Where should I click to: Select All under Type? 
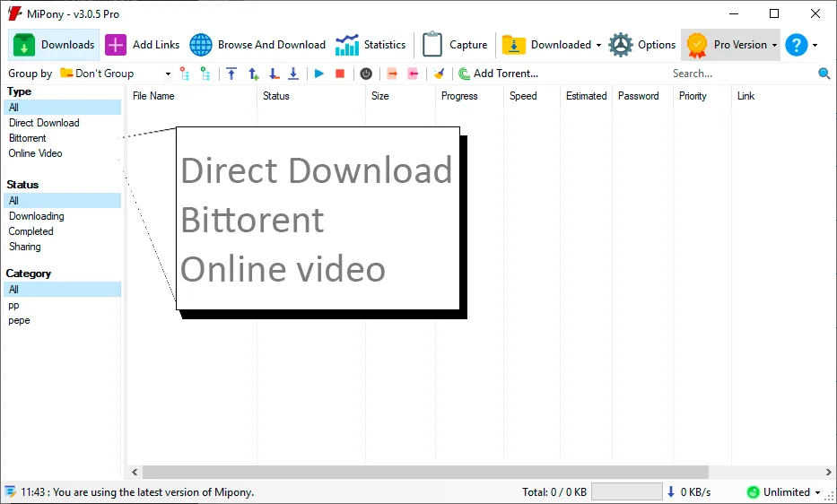pyautogui.click(x=63, y=108)
